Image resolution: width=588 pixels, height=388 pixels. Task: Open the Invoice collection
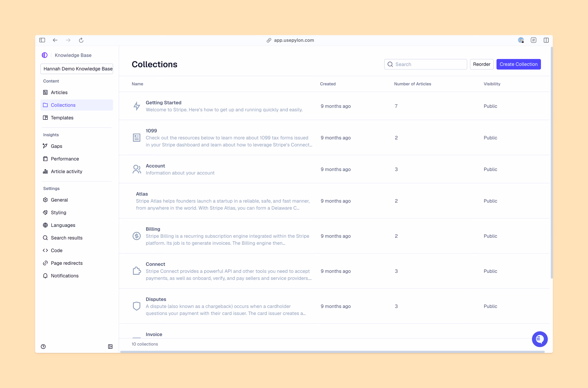click(x=334, y=331)
